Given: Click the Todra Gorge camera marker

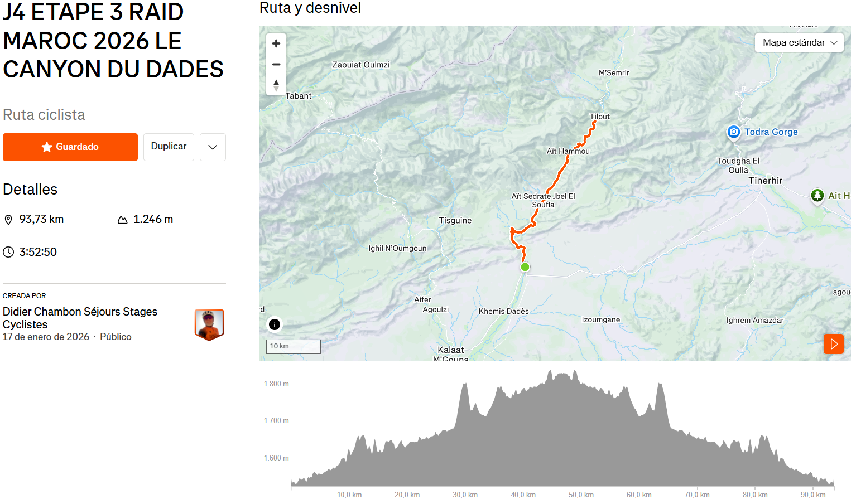Looking at the screenshot, I should pyautogui.click(x=734, y=132).
